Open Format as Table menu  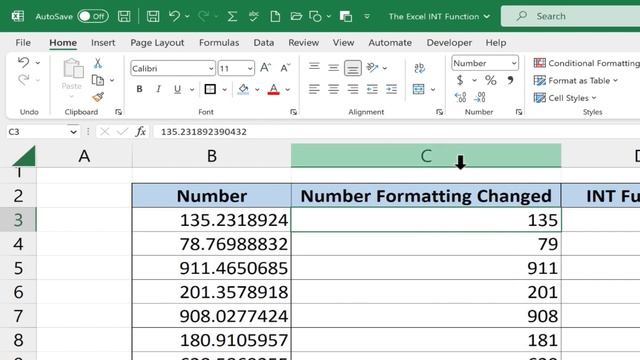pyautogui.click(x=576, y=81)
